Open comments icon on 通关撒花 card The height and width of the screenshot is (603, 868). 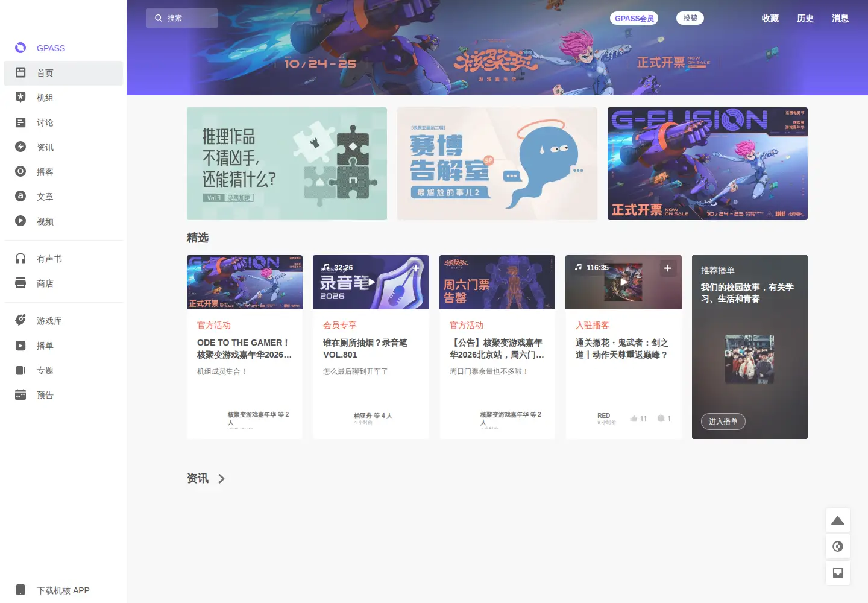661,418
